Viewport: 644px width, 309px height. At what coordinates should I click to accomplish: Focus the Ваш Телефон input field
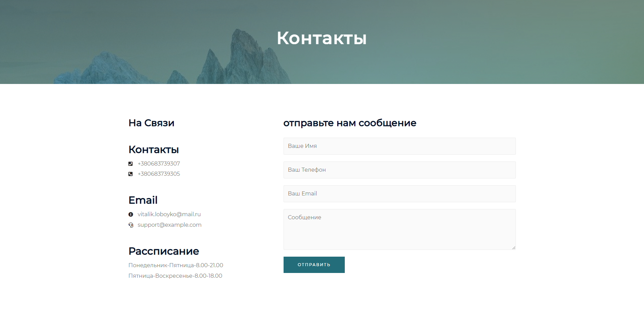coord(400,170)
